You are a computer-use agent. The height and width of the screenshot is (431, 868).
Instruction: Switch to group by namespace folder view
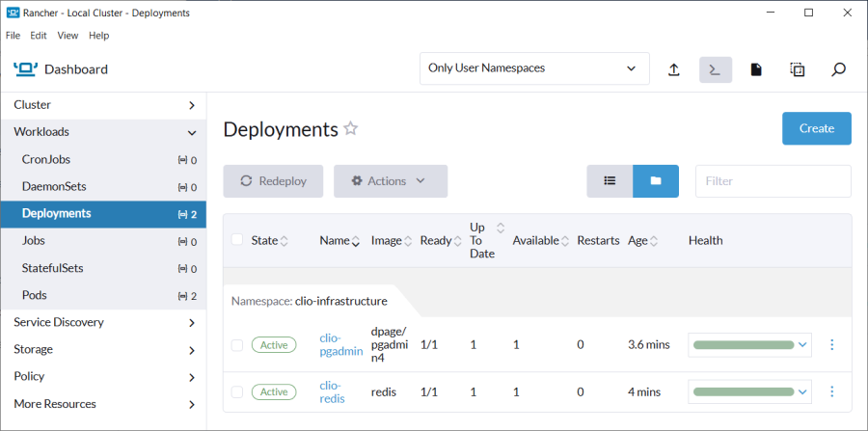[656, 180]
